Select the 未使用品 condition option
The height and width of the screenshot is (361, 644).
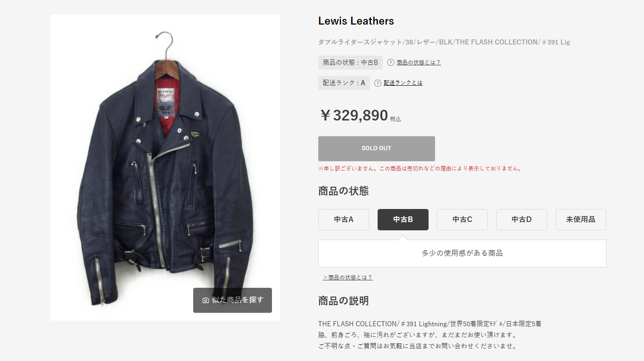(x=581, y=220)
